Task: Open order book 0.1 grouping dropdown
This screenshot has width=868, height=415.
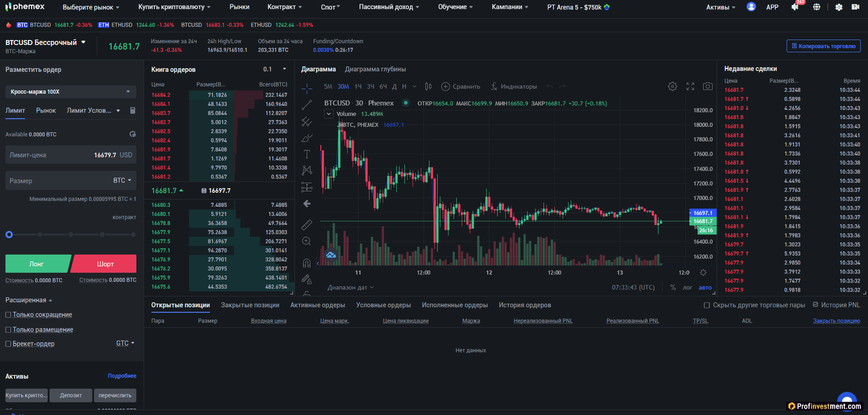Action: [x=274, y=69]
